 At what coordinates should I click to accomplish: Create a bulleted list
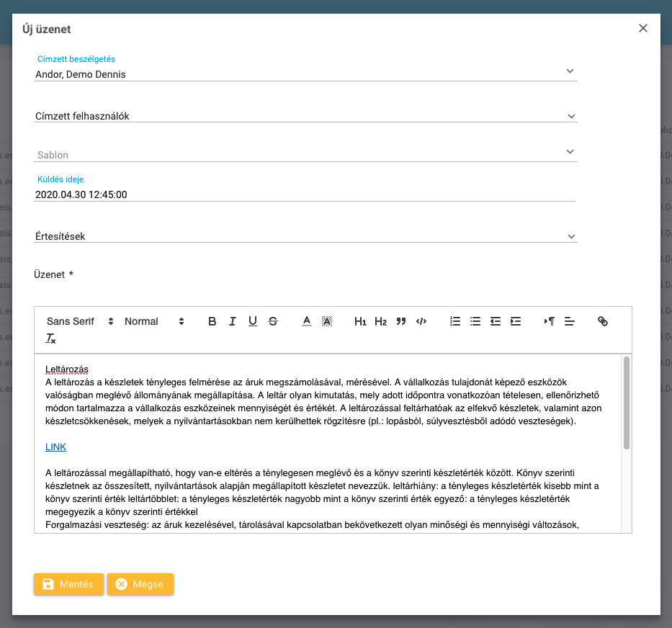coord(475,321)
